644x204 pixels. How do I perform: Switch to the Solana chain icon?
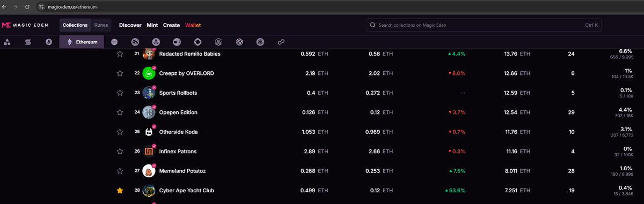[x=28, y=42]
